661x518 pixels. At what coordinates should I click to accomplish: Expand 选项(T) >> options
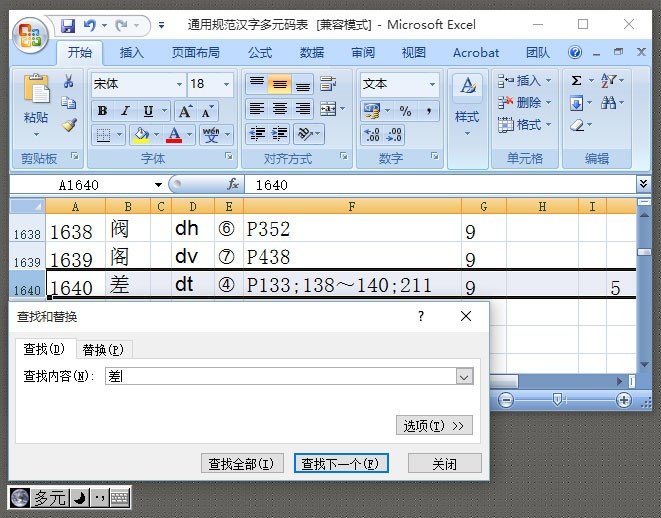tap(434, 426)
